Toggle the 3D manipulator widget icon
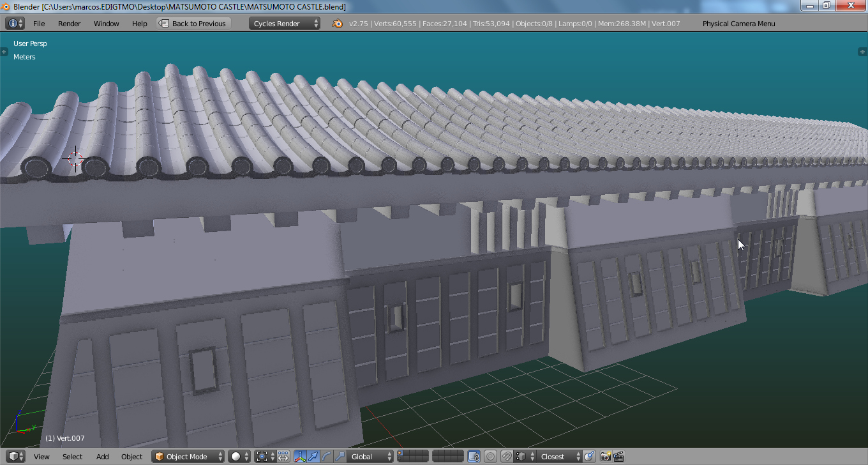 (300, 457)
